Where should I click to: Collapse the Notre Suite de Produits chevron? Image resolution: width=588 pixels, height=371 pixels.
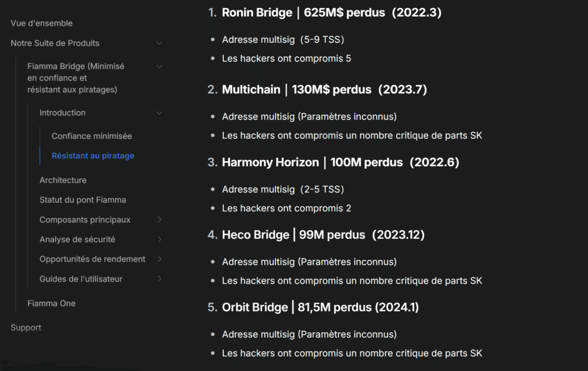[x=160, y=43]
